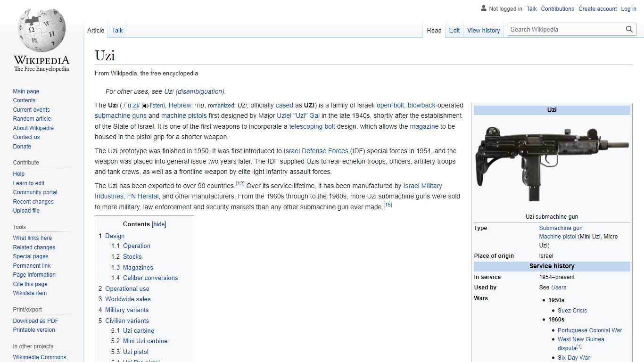Open Uzi (disambiguation) link

(194, 91)
